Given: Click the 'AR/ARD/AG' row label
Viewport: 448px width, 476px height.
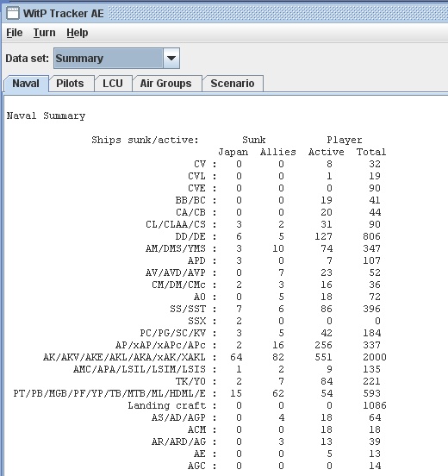Looking at the screenshot, I should [x=179, y=442].
